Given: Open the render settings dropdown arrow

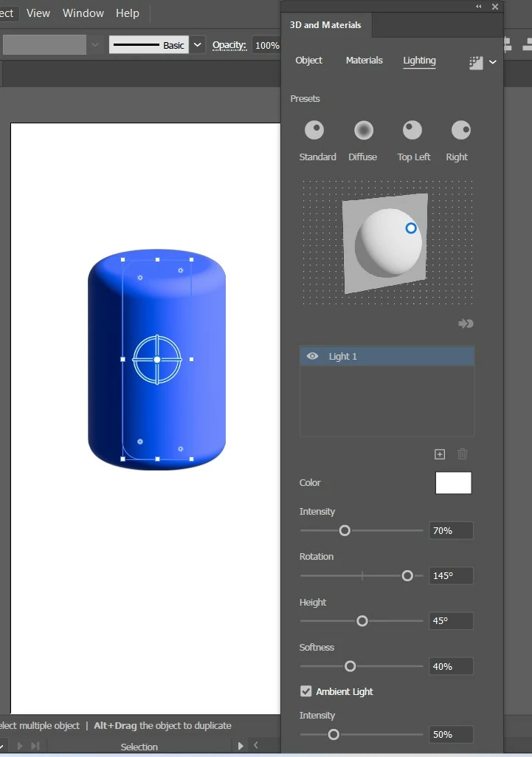Looking at the screenshot, I should (x=492, y=62).
